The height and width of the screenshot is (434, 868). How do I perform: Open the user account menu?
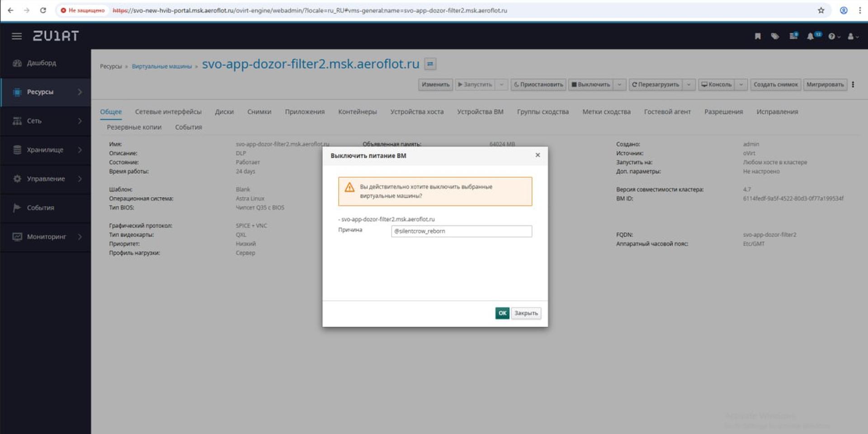[x=852, y=36]
